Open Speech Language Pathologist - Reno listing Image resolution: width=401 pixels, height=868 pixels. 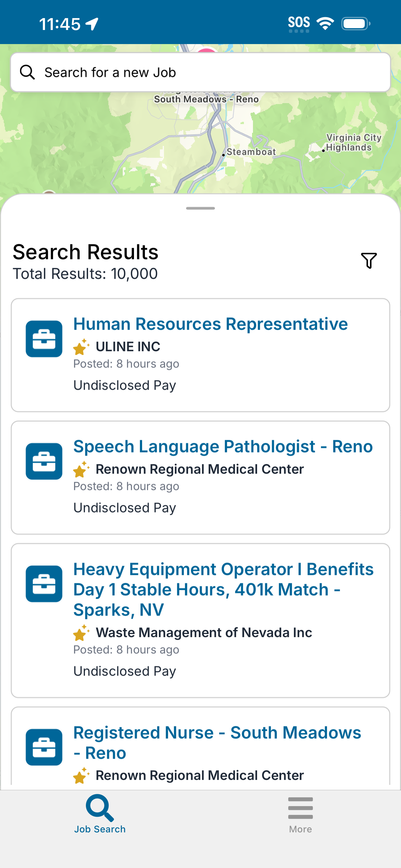223,446
